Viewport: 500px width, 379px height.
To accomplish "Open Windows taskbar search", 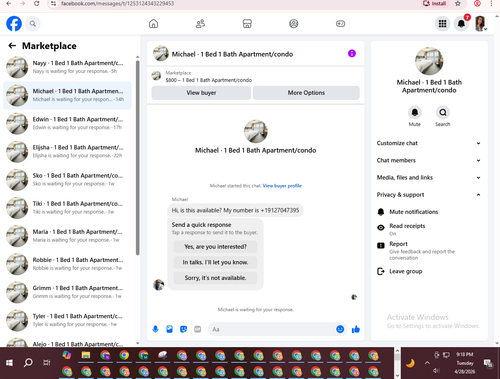I will point(28,363).
